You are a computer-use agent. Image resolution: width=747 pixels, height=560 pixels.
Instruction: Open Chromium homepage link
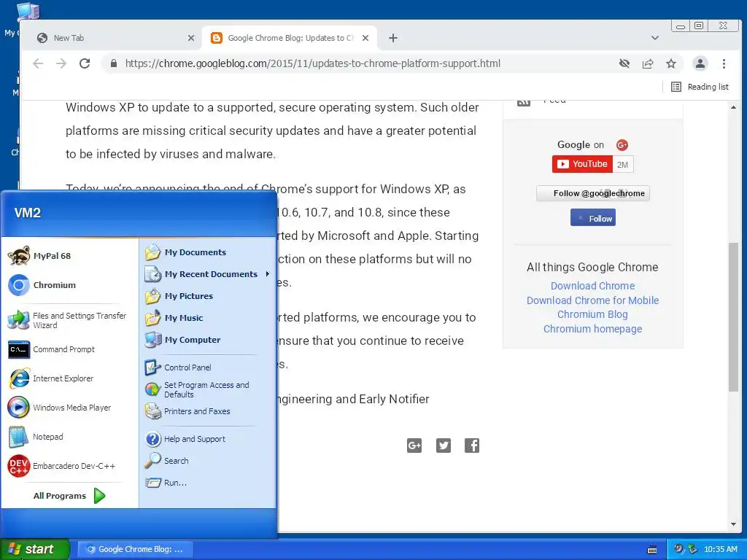pyautogui.click(x=592, y=329)
